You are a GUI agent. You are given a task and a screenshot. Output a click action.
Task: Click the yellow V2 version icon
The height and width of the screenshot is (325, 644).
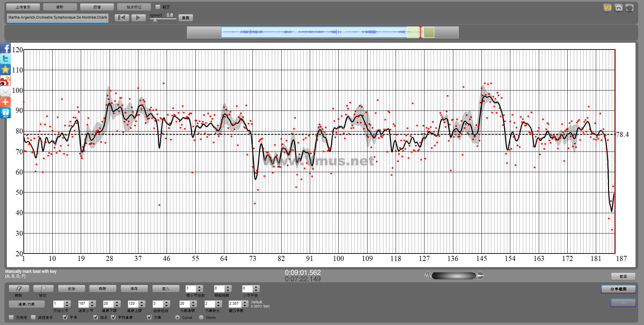pos(607,7)
